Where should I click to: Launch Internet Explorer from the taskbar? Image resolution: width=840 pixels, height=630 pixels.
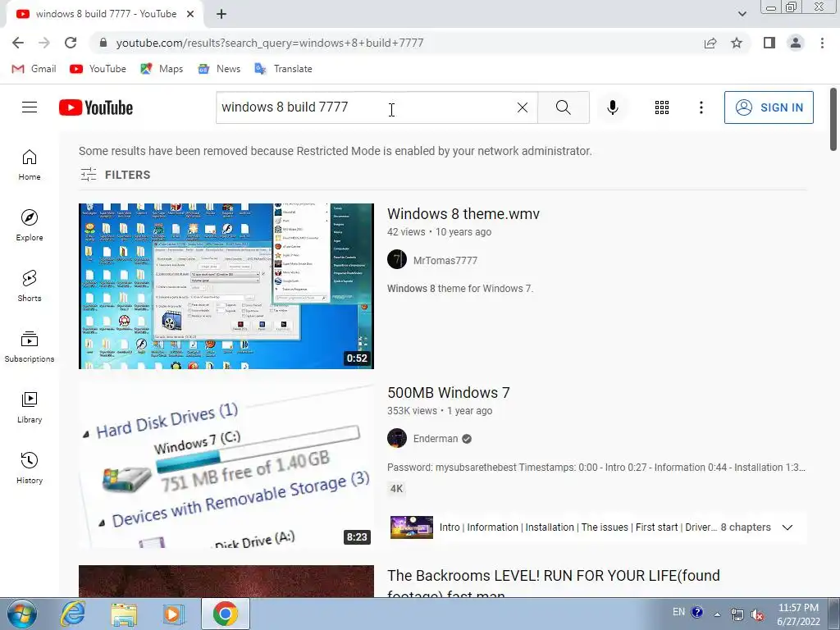72,614
